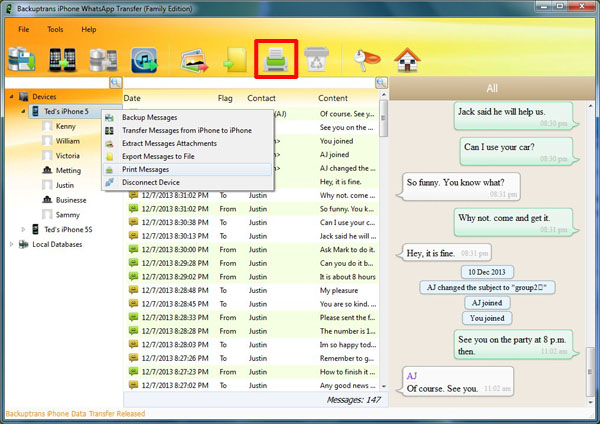Click the left panel search magnifier icon
Screen dimensions: 600x424
(116, 82)
